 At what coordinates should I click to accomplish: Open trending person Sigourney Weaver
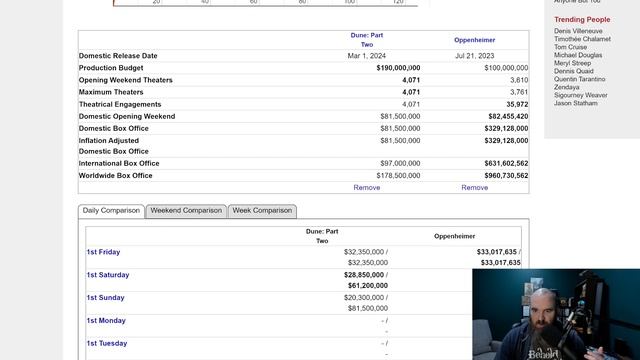(580, 95)
